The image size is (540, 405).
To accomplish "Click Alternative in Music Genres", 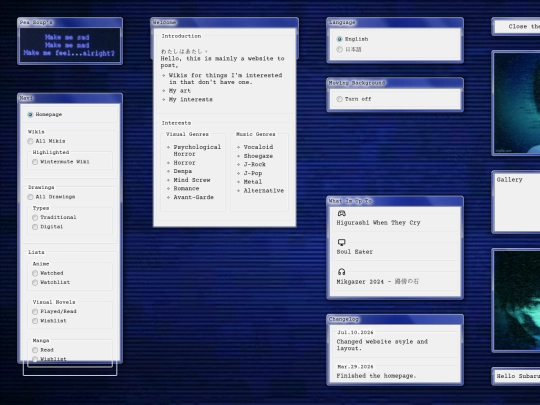I will point(264,191).
